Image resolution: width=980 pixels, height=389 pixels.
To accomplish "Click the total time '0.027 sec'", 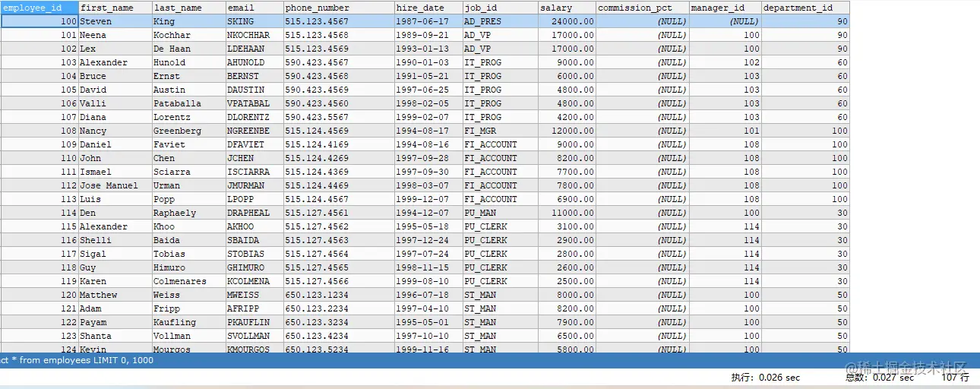I will [894, 378].
